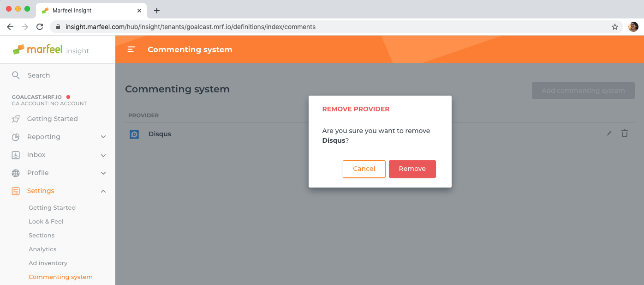Click the GOALCAST.MRF.IO tenant name
644x285 pixels.
37,97
